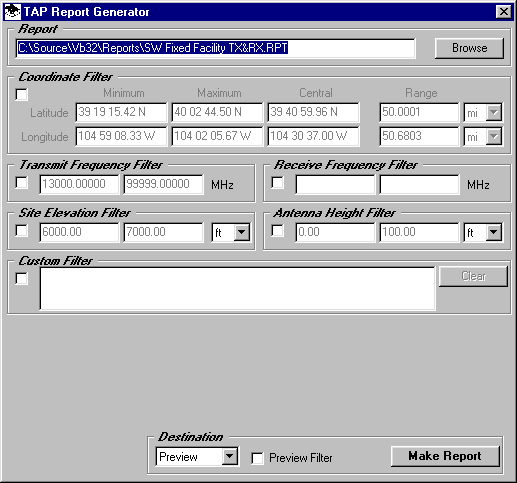Click the first Receive Frequency field
This screenshot has height=483, width=517.
[x=335, y=184]
